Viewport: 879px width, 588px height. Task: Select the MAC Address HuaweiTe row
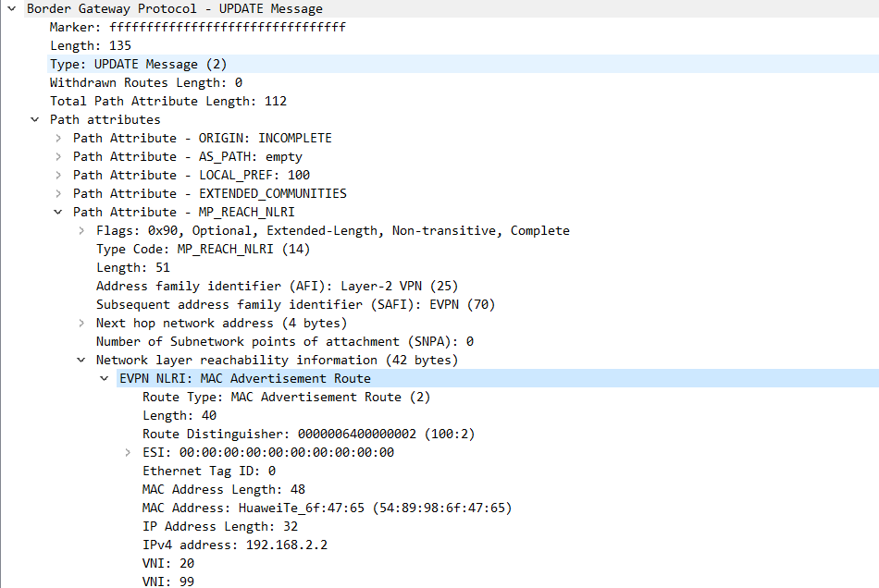(327, 508)
